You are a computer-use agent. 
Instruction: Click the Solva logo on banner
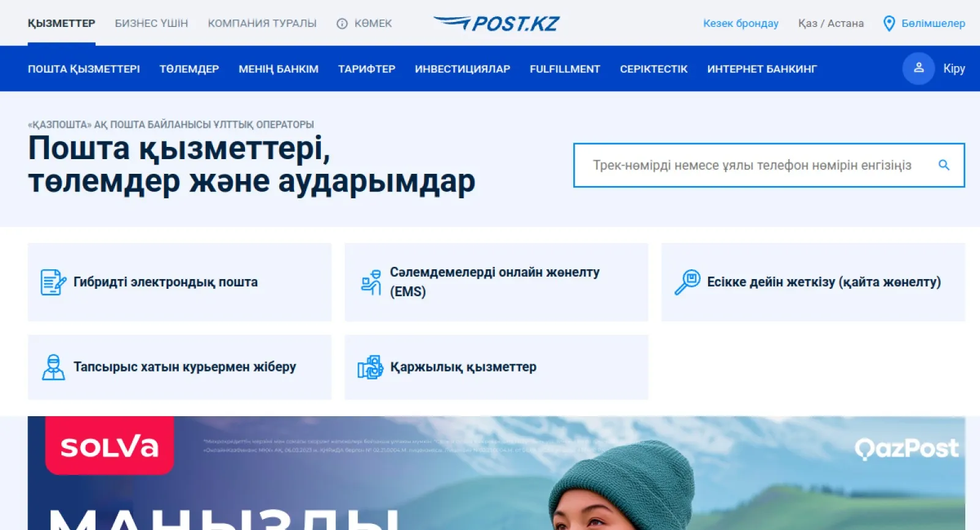click(x=110, y=446)
